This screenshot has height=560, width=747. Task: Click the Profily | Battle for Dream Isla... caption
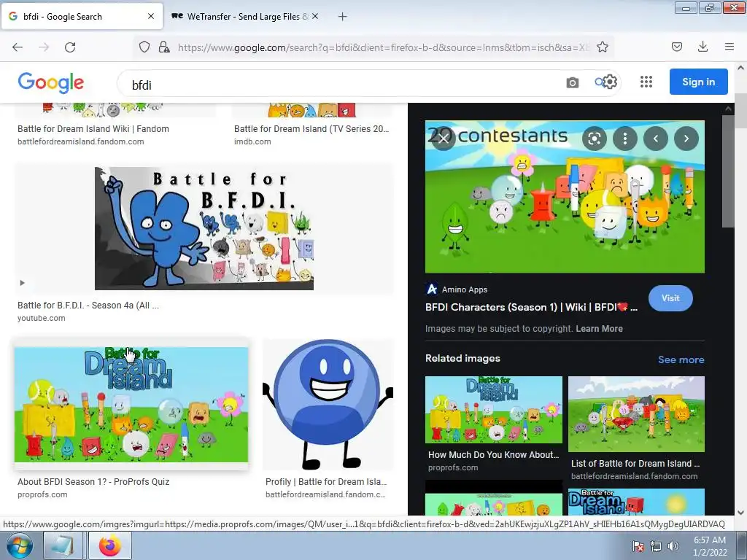[326, 481]
